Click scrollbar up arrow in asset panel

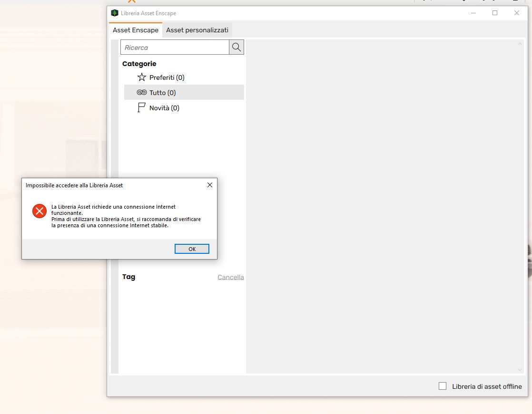point(520,44)
